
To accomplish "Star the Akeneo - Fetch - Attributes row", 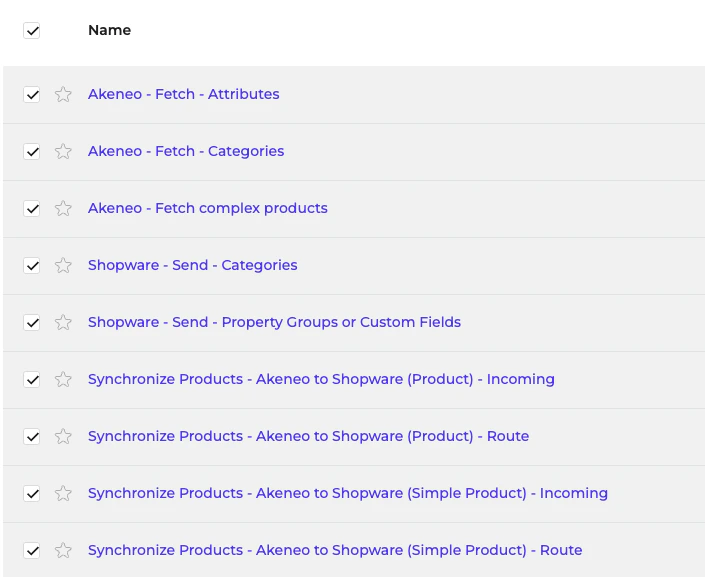I will [63, 95].
